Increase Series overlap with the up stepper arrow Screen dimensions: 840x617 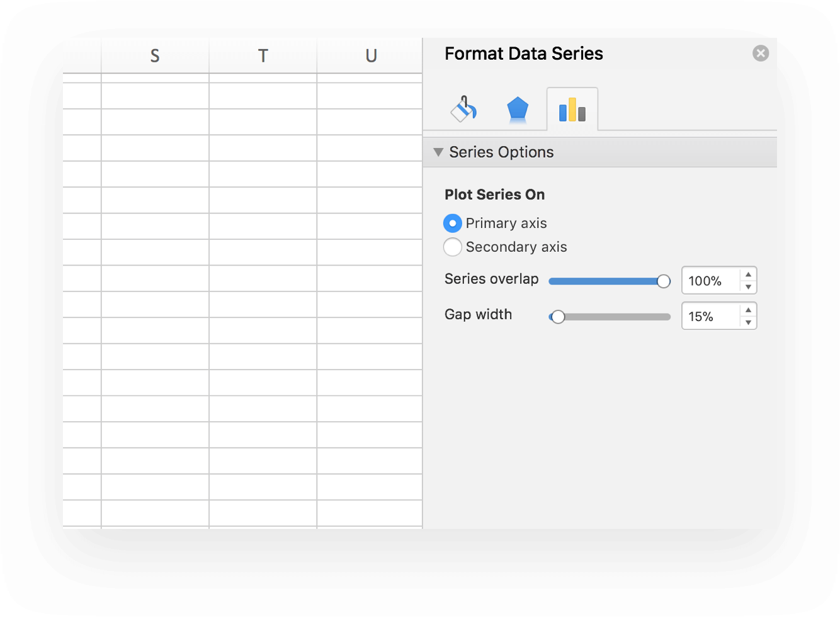coord(748,273)
